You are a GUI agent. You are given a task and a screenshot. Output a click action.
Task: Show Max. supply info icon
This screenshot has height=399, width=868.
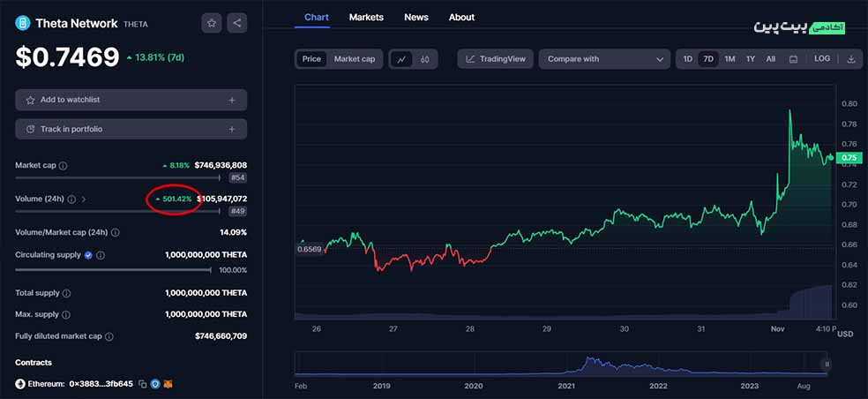pyautogui.click(x=66, y=315)
